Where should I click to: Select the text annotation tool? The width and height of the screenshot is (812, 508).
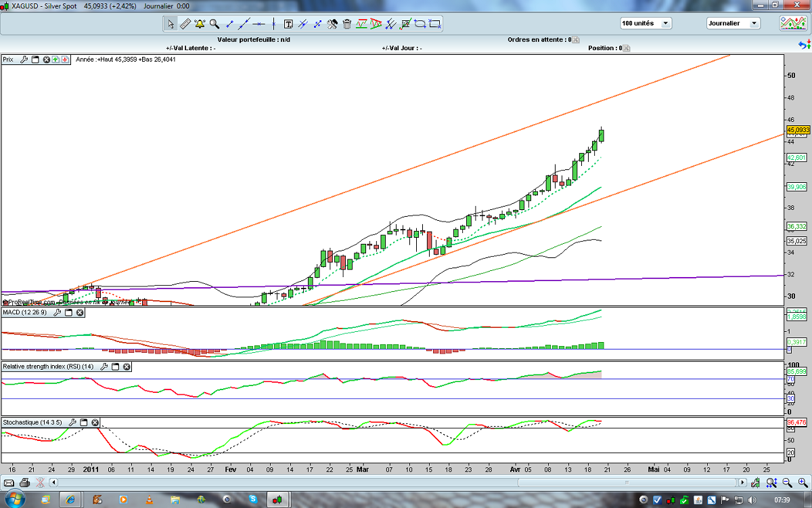coord(288,24)
